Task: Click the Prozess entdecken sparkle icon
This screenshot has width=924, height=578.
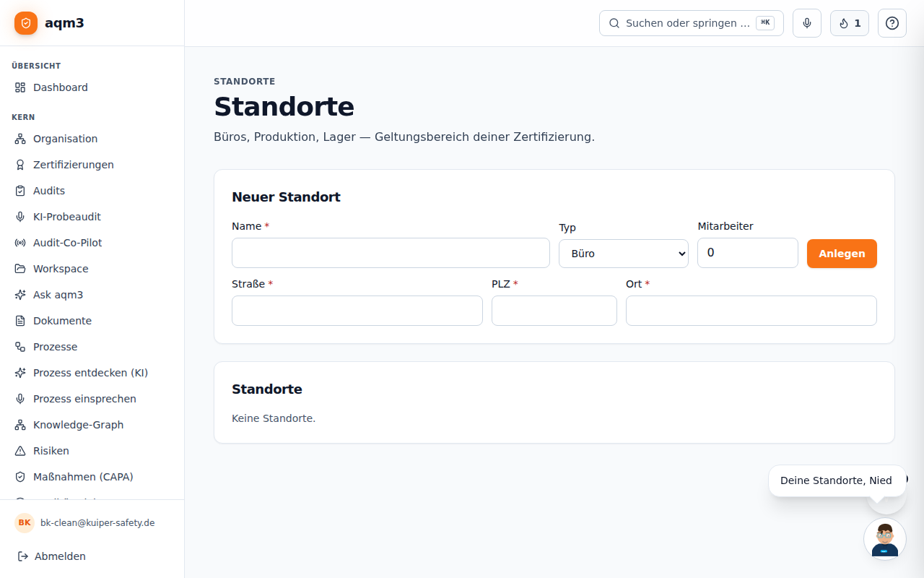Action: (20, 373)
